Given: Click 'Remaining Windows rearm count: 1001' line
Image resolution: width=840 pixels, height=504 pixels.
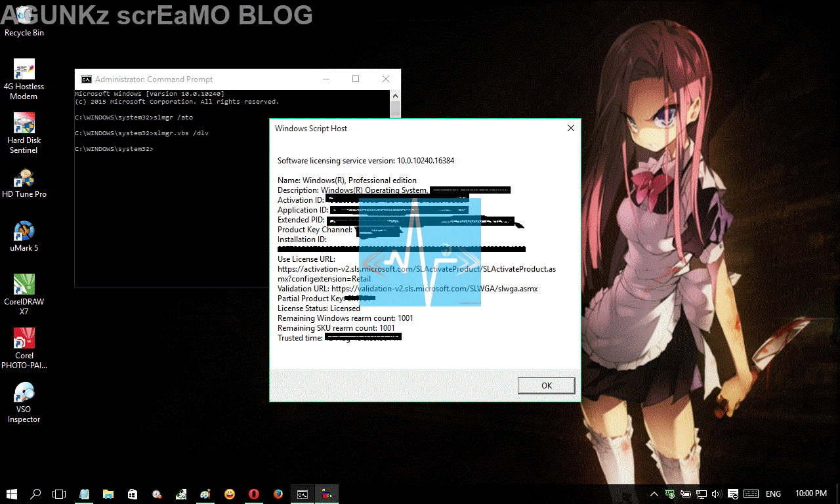Looking at the screenshot, I should [345, 318].
